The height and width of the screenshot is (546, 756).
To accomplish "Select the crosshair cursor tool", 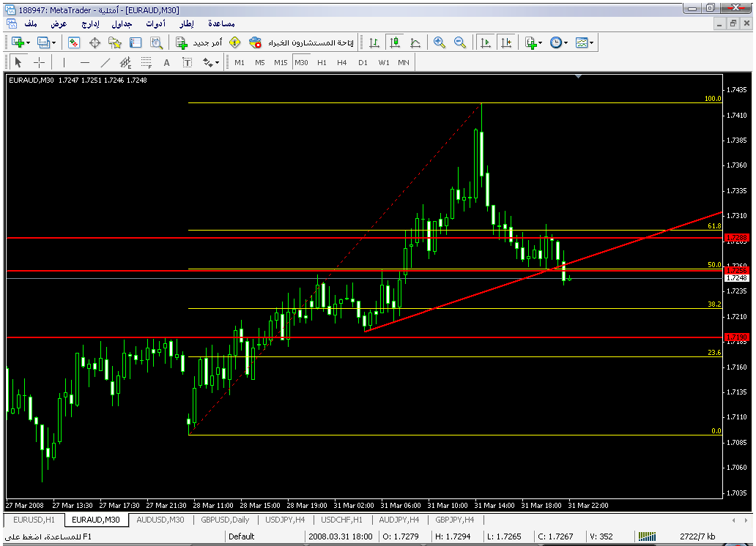I will click(40, 62).
